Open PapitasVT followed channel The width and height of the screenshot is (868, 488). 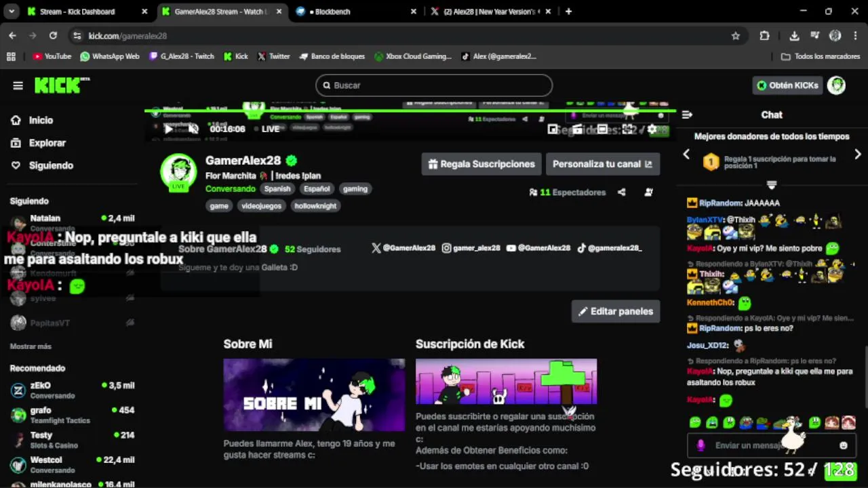point(72,323)
